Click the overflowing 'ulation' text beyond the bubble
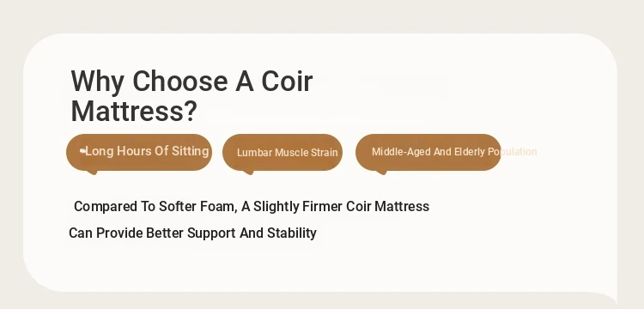Screen dimensions: 644x309 (x=519, y=152)
